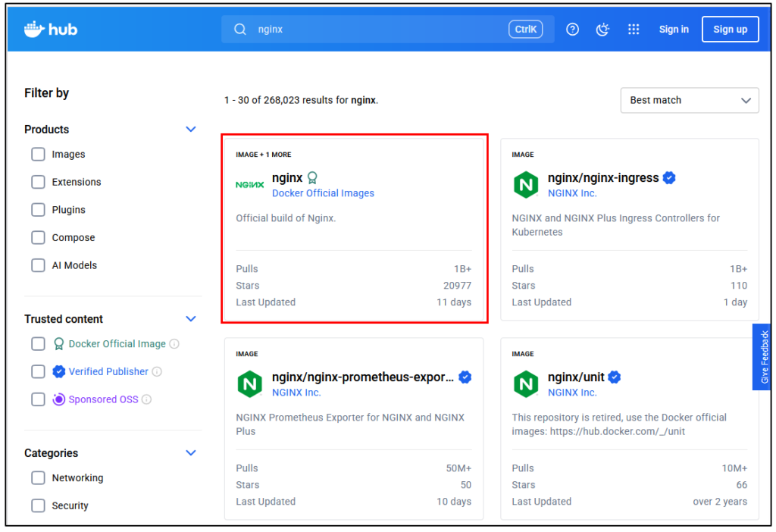
Task: Collapse the Trusted content section chevron
Action: [x=191, y=319]
